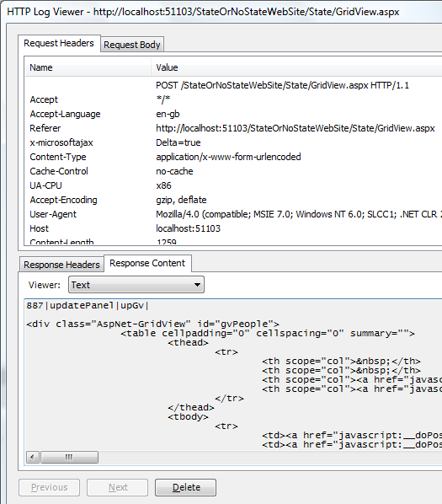Open the Response Headers tab
The width and height of the screenshot is (442, 504).
pos(61,265)
